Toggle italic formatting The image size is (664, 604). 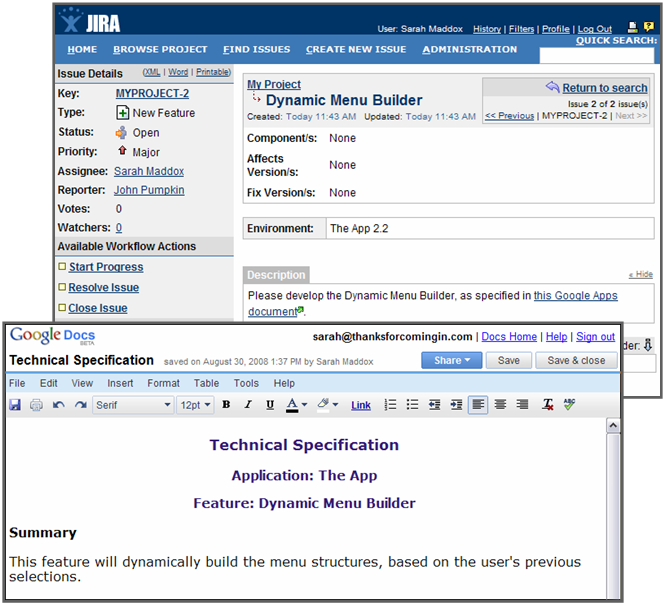pyautogui.click(x=248, y=405)
